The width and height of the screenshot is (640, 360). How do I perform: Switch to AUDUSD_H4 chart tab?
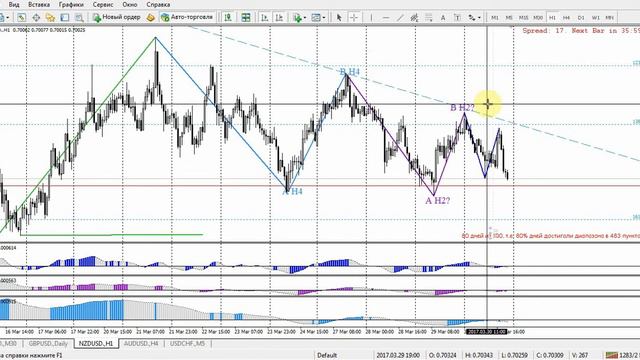(x=141, y=344)
